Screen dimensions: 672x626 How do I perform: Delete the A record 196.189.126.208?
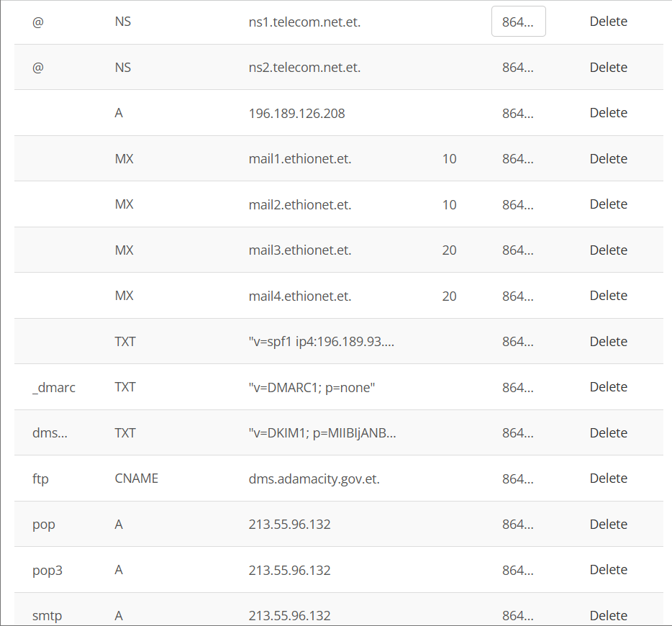608,113
